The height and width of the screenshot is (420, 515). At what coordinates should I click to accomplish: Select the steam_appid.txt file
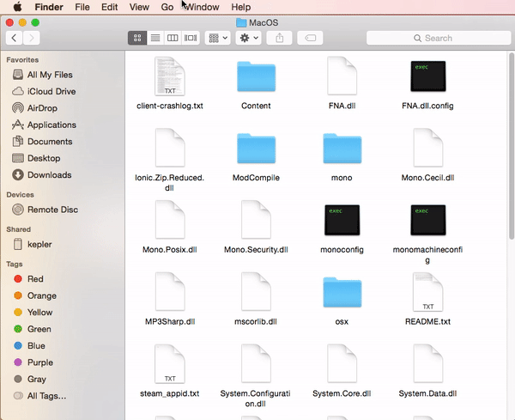[x=170, y=364]
